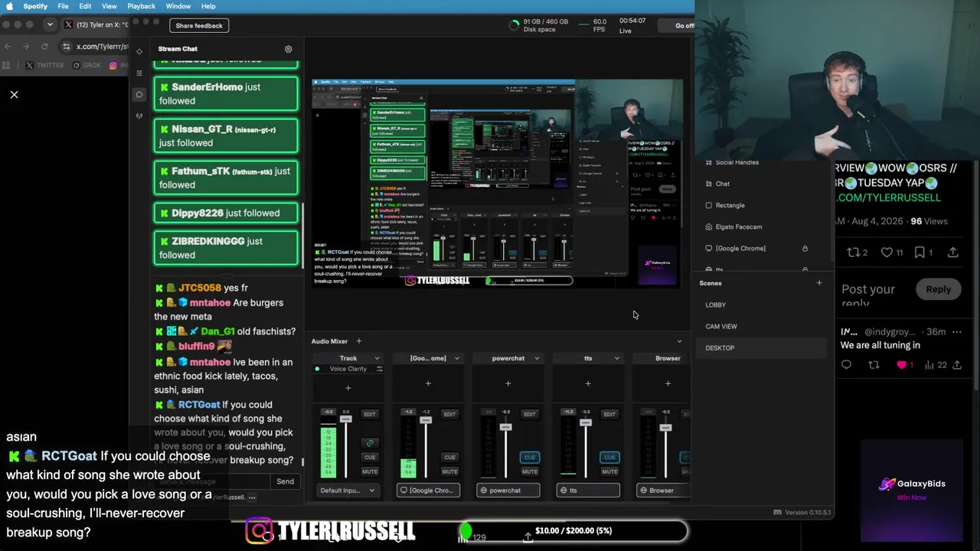This screenshot has height=551, width=980.
Task: Expand the tts channel header dropdown
Action: (616, 358)
